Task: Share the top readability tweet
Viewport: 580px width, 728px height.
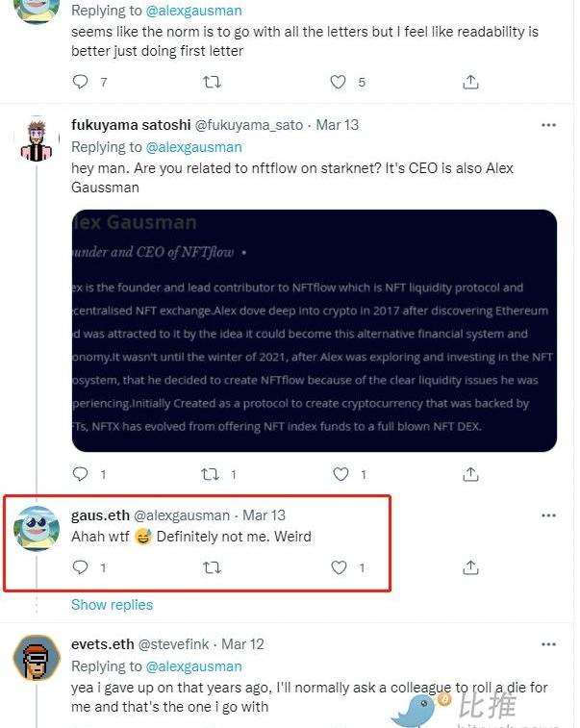Action: [x=470, y=82]
